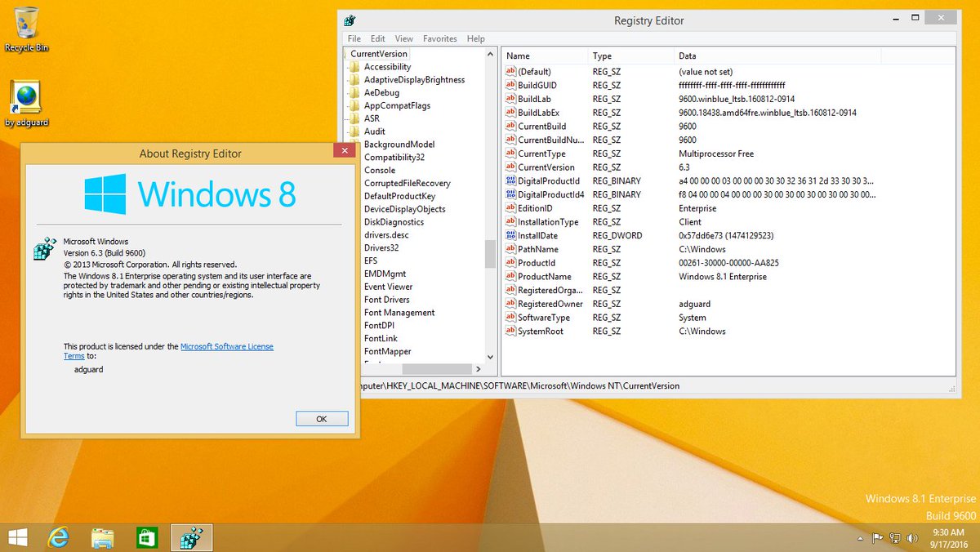Select the ProductId value name
980x552 pixels.
[x=537, y=263]
